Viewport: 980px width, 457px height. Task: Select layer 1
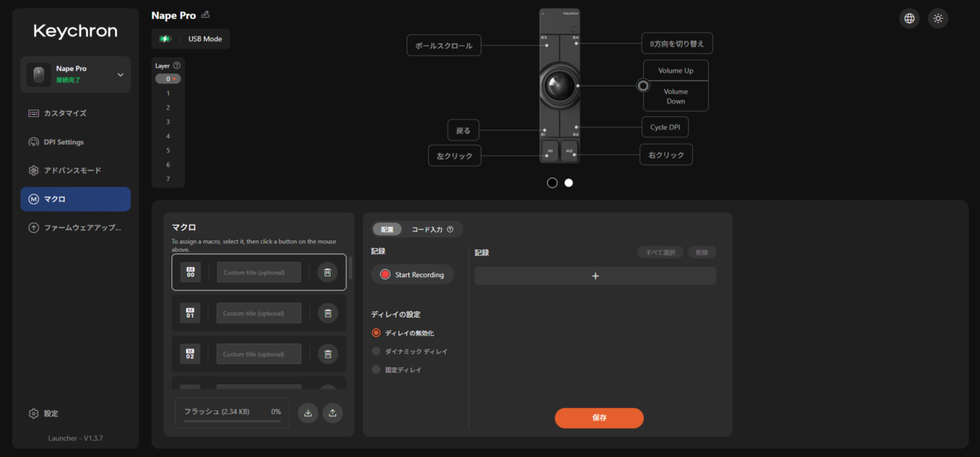click(168, 93)
